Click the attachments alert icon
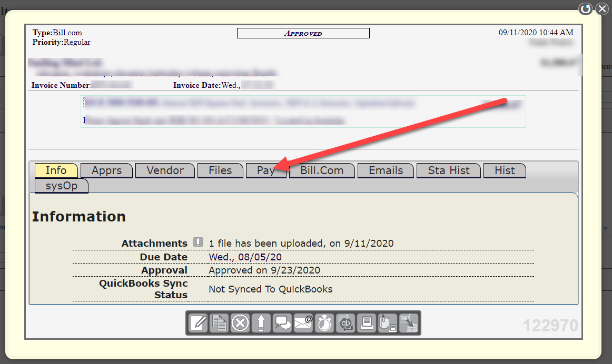Viewport: 612px width, 364px height. 198,242
